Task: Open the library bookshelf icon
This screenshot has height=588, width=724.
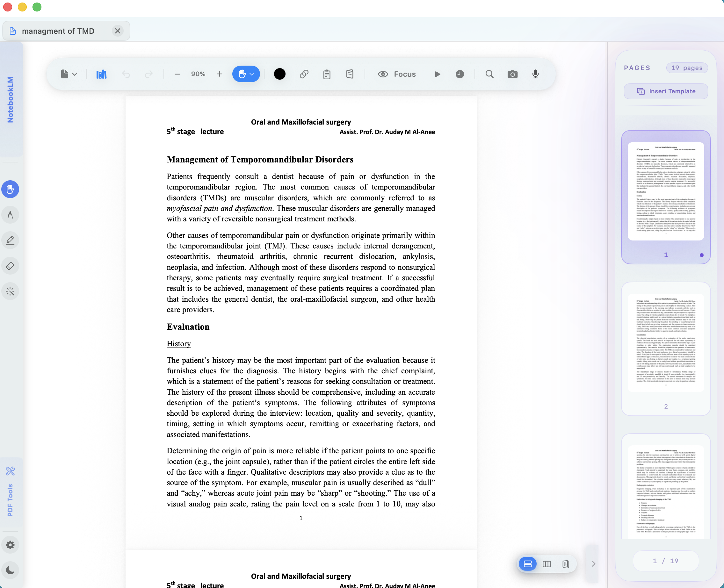Action: 101,74
